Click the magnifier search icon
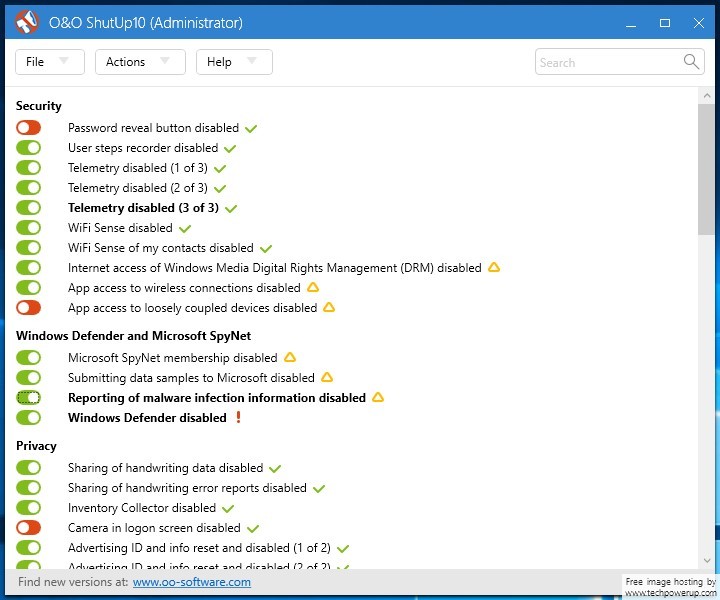 tap(691, 61)
